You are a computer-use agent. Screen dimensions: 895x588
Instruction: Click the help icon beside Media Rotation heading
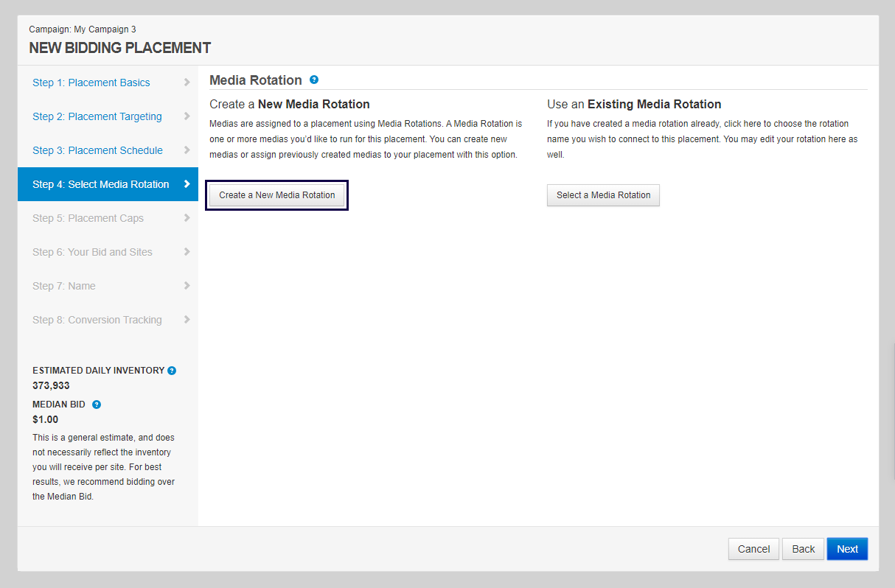tap(314, 80)
